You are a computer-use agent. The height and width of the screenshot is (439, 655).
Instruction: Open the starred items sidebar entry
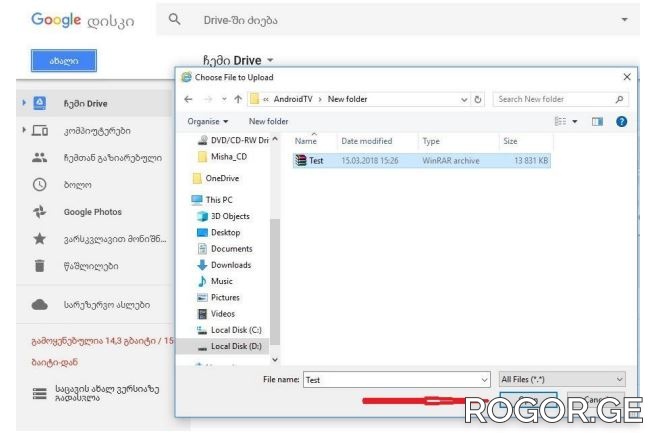pos(115,239)
